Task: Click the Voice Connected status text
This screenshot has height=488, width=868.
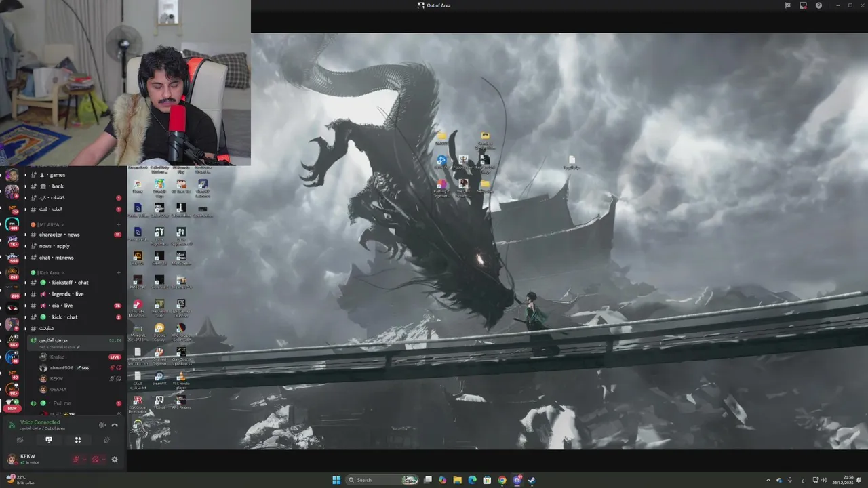Action: 40,422
